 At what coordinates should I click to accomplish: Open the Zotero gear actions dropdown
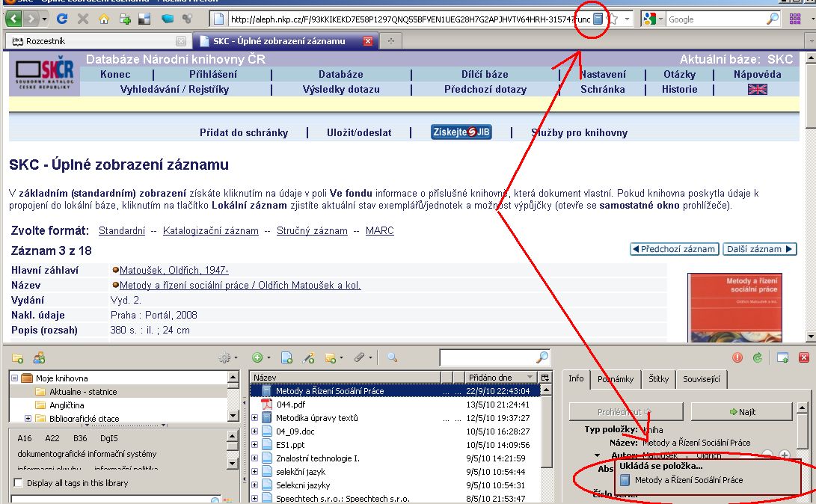227,358
